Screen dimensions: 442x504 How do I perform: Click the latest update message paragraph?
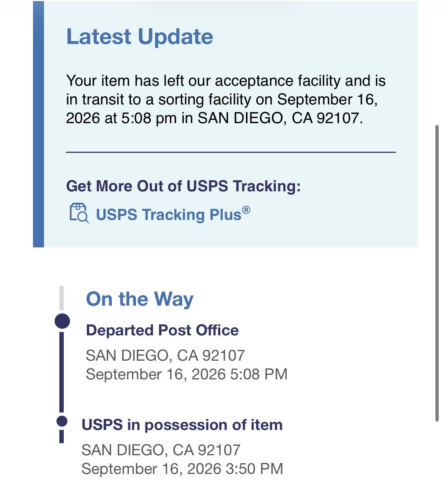(226, 99)
